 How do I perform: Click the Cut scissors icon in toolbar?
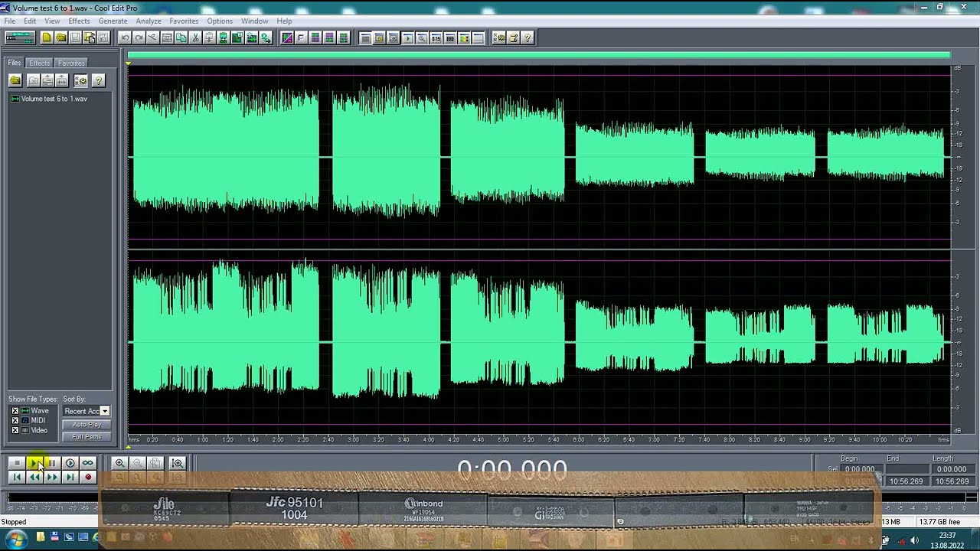coord(195,37)
